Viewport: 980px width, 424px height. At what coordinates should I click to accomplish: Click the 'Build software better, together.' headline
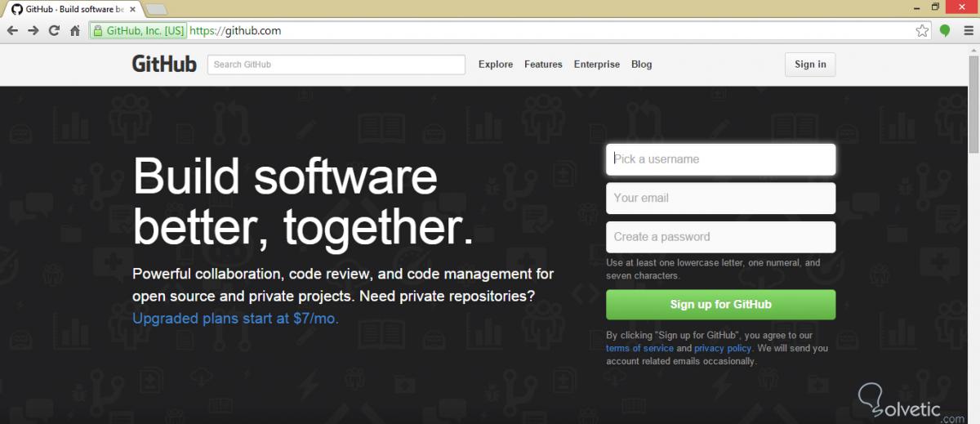tap(303, 201)
